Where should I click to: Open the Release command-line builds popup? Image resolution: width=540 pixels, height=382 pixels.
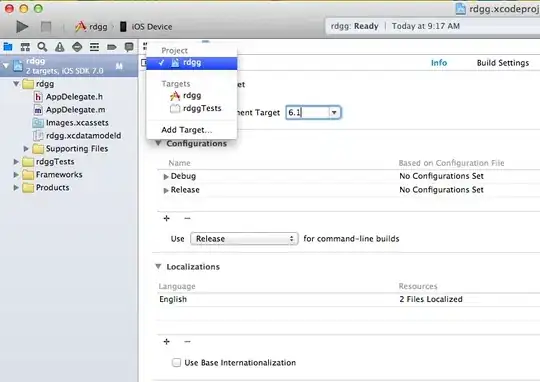point(244,239)
